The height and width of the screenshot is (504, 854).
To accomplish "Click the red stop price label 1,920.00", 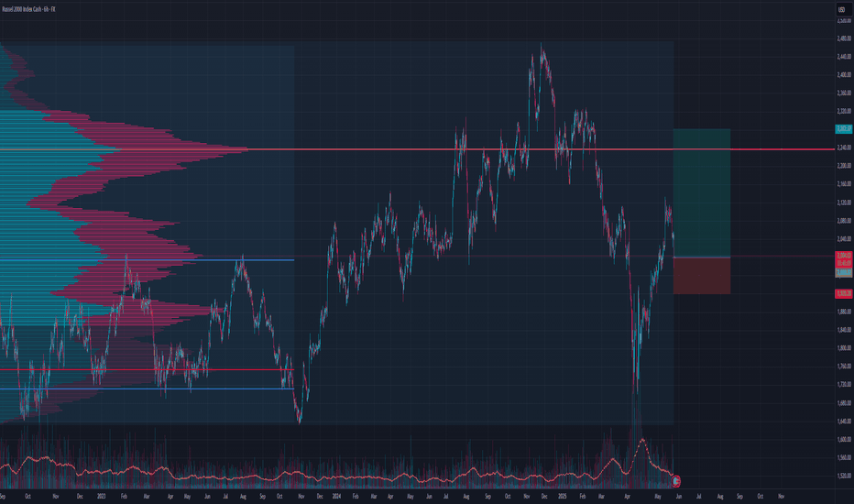I will point(844,293).
